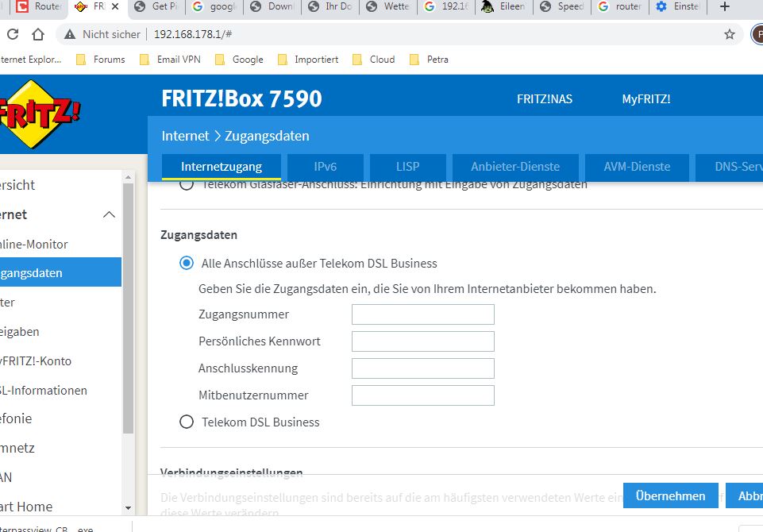Select the 'Telekom DSL Business' radio button
The image size is (763, 532).
coord(187,422)
